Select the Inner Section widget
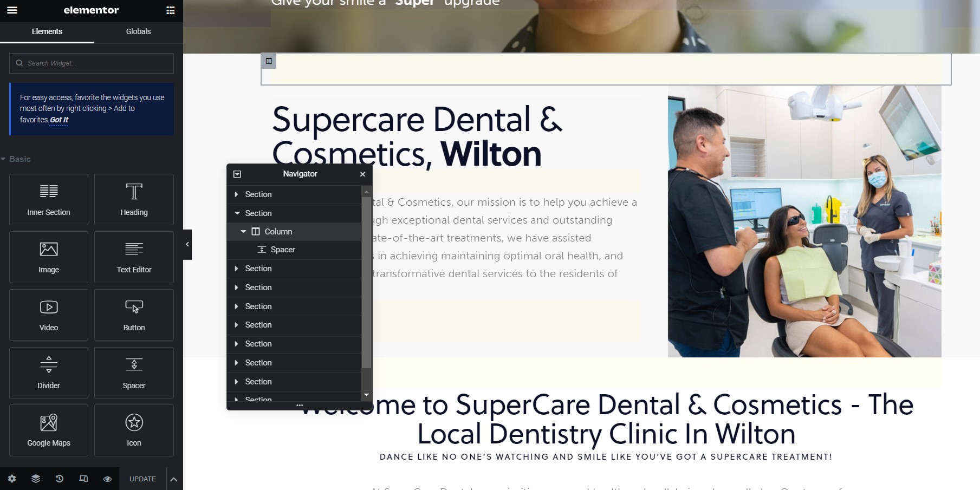This screenshot has width=980, height=490. (x=49, y=199)
